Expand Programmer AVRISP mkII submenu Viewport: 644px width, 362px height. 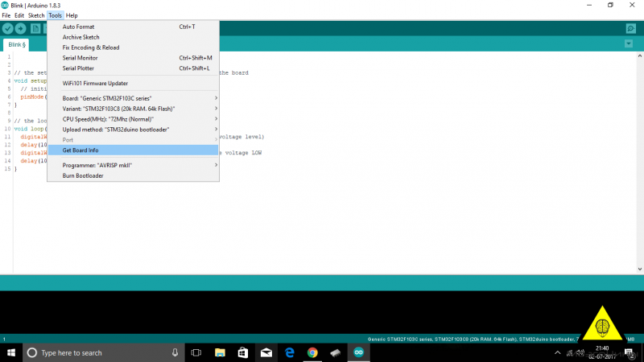tap(133, 165)
